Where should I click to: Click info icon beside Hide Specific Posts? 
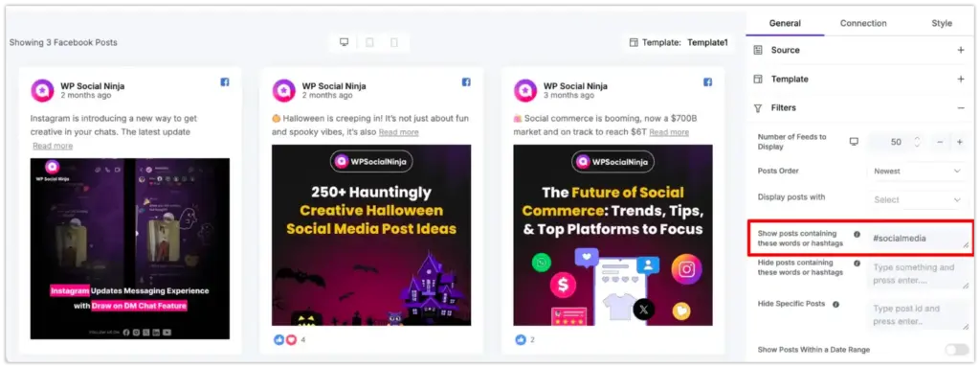pyautogui.click(x=835, y=304)
